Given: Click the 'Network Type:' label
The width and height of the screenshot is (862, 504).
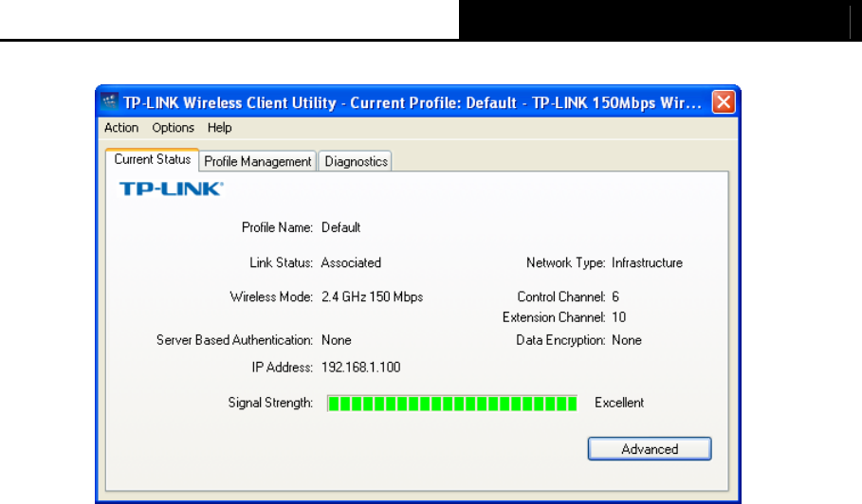Looking at the screenshot, I should 566,263.
